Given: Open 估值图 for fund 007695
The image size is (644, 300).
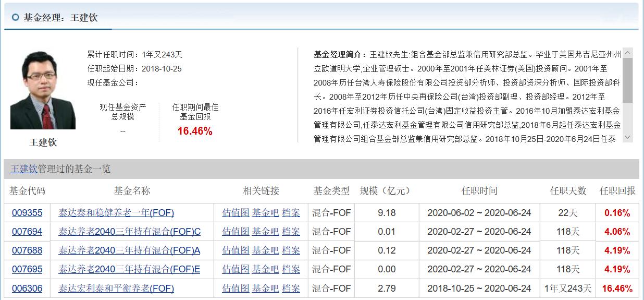Looking at the screenshot, I should tap(236, 269).
